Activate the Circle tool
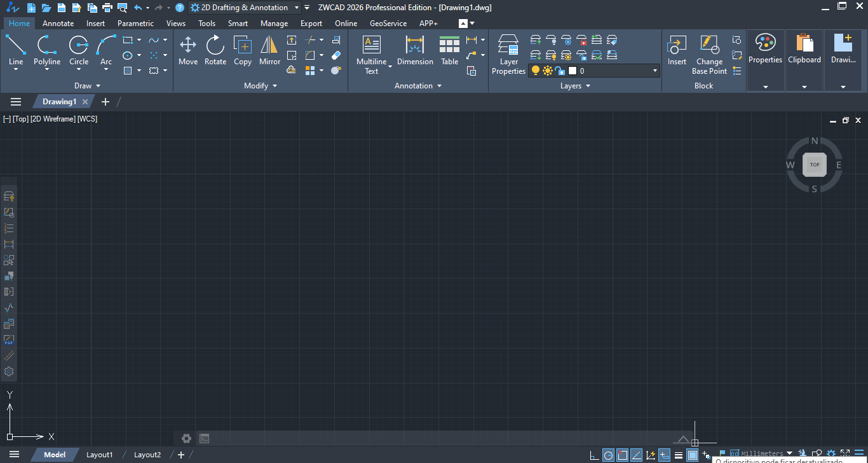 click(79, 46)
